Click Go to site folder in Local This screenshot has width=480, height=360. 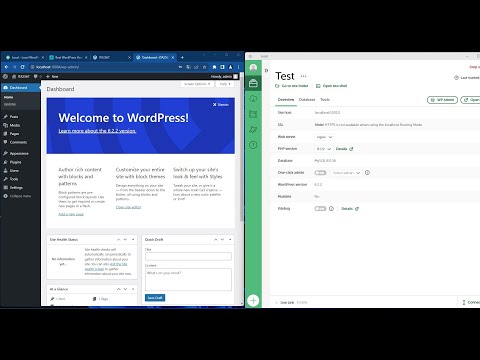[x=292, y=86]
